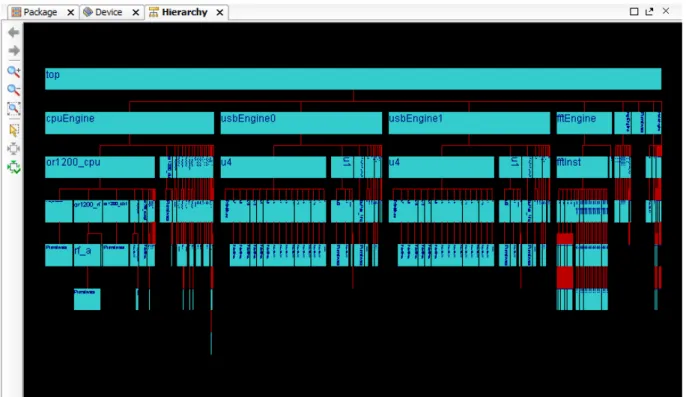
Task: Select the fftEngine module block
Action: click(584, 123)
